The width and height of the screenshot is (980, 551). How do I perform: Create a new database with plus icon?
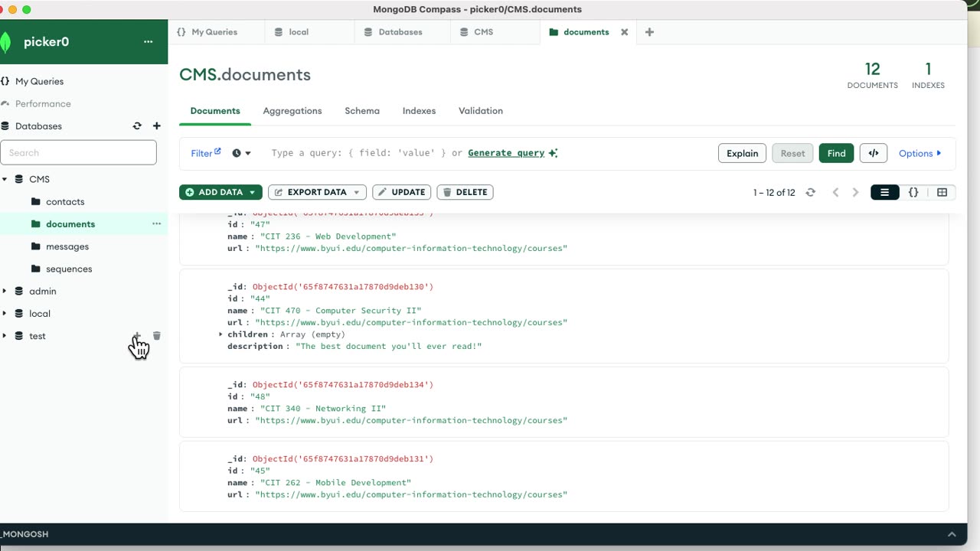click(157, 126)
